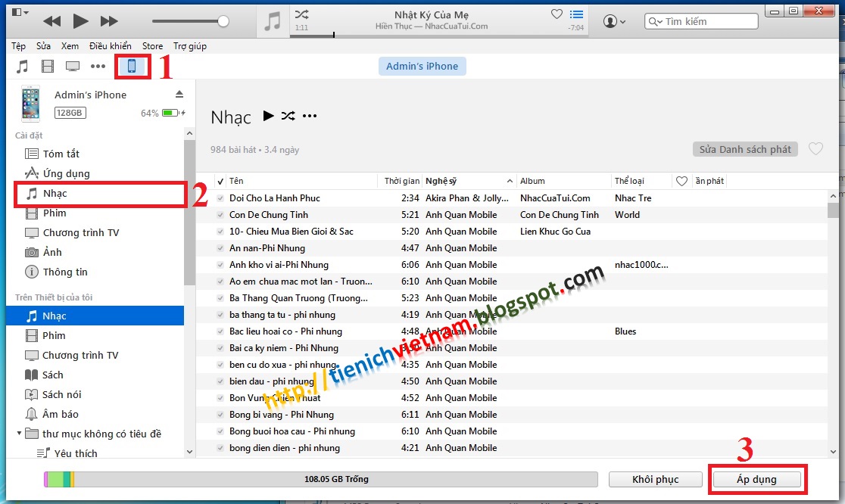Open the Nhạc header more options ellipsis
The height and width of the screenshot is (504, 845).
click(x=310, y=116)
